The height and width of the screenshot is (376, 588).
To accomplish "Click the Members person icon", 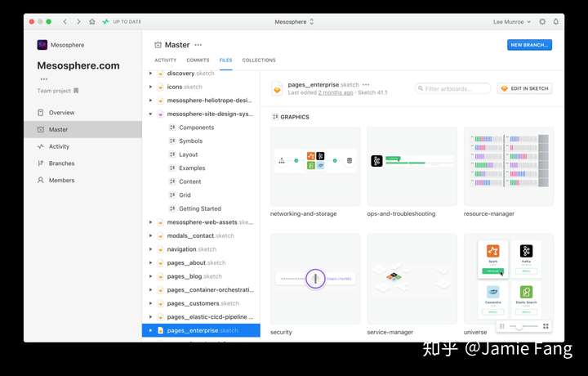I will point(41,180).
